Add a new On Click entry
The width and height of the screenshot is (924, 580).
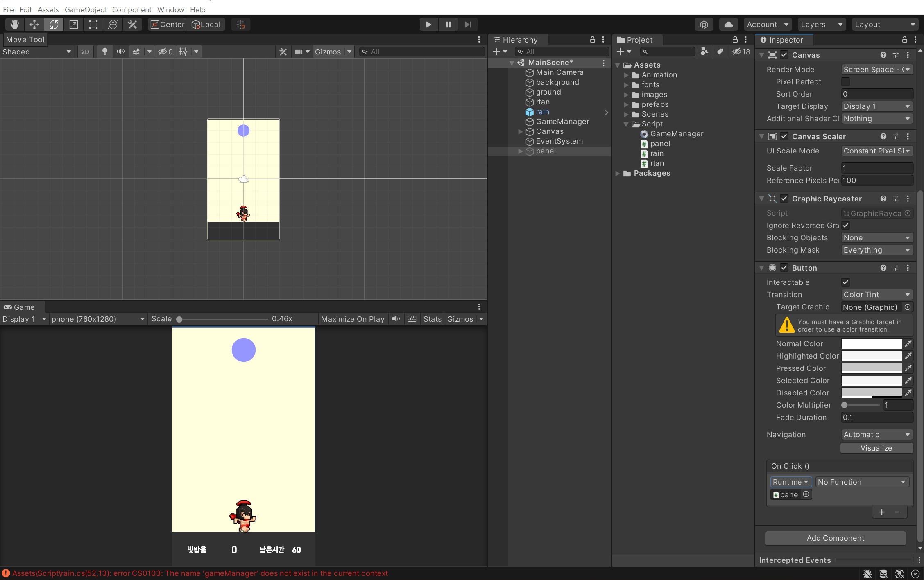pyautogui.click(x=882, y=512)
